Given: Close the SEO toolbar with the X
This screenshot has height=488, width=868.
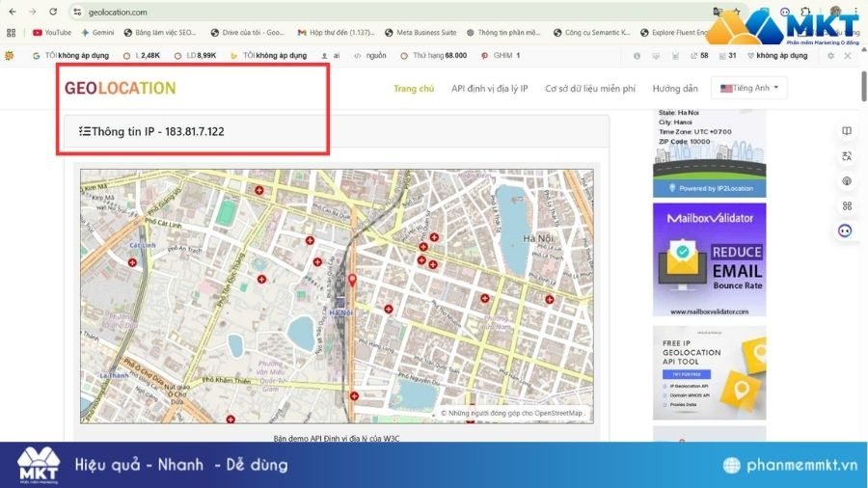Looking at the screenshot, I should pyautogui.click(x=848, y=55).
